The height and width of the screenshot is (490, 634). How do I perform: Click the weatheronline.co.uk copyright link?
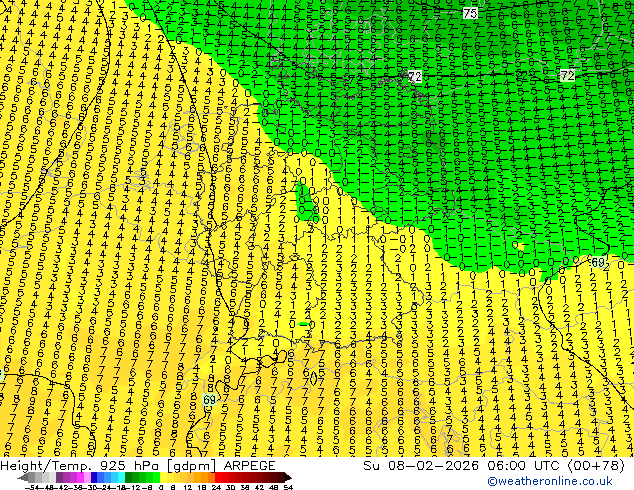coord(550,481)
